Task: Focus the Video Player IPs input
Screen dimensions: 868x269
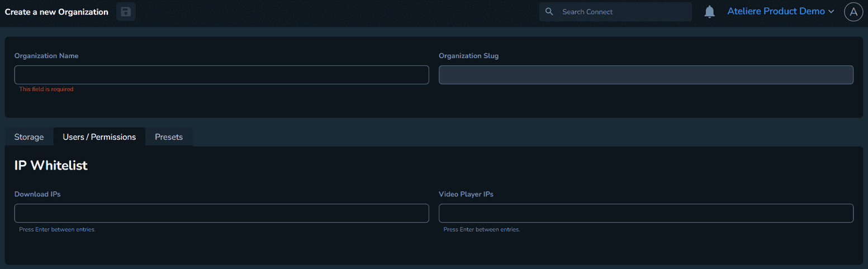Action: click(646, 213)
